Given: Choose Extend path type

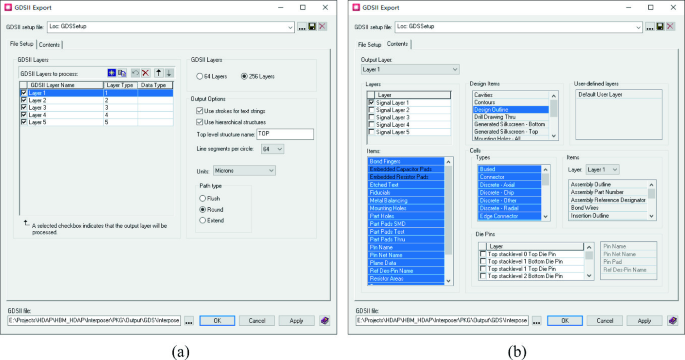Looking at the screenshot, I should (x=202, y=221).
